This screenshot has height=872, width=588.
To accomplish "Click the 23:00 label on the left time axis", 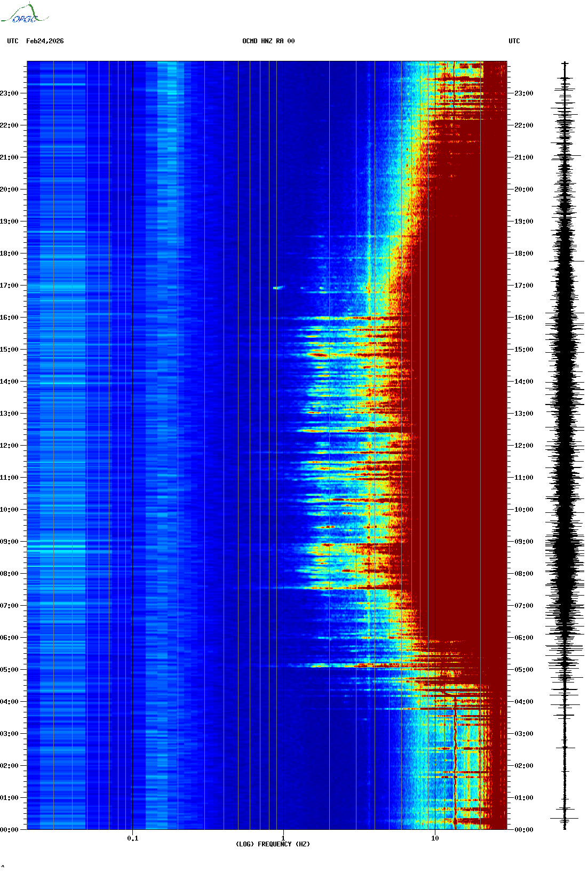I will click(x=9, y=93).
